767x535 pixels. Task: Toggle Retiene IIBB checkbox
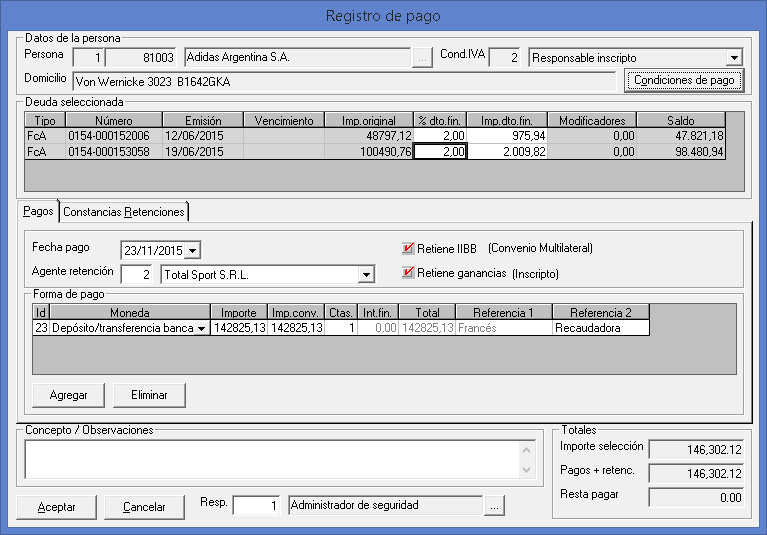pyautogui.click(x=407, y=248)
